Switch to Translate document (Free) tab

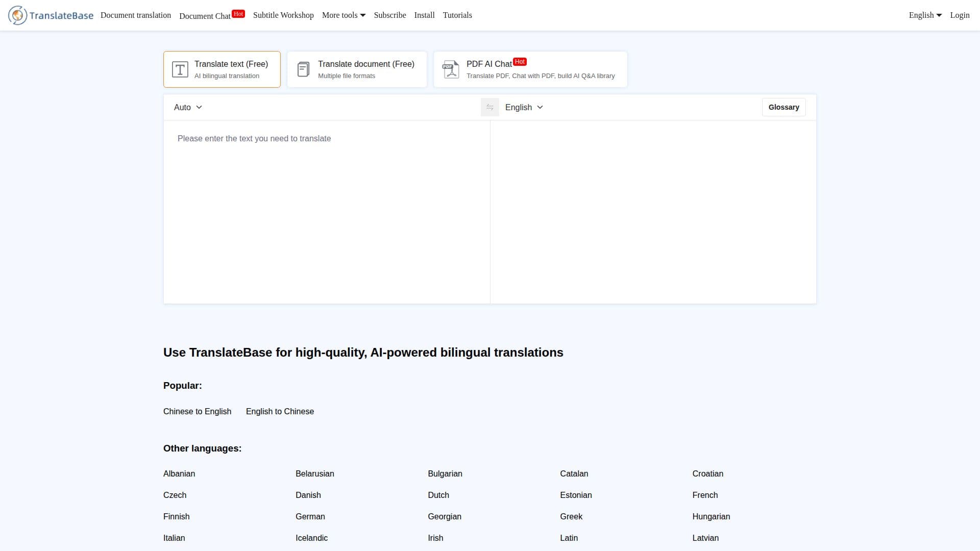pyautogui.click(x=357, y=69)
